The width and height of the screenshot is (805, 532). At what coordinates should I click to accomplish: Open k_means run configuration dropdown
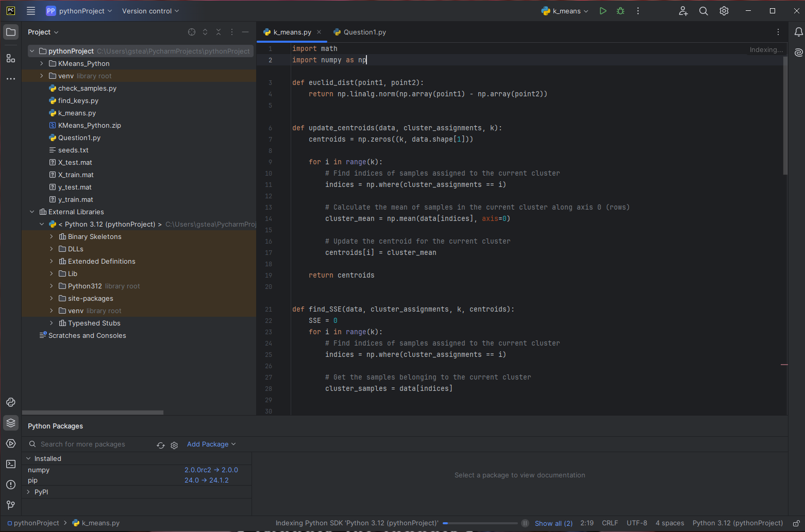[x=565, y=11]
